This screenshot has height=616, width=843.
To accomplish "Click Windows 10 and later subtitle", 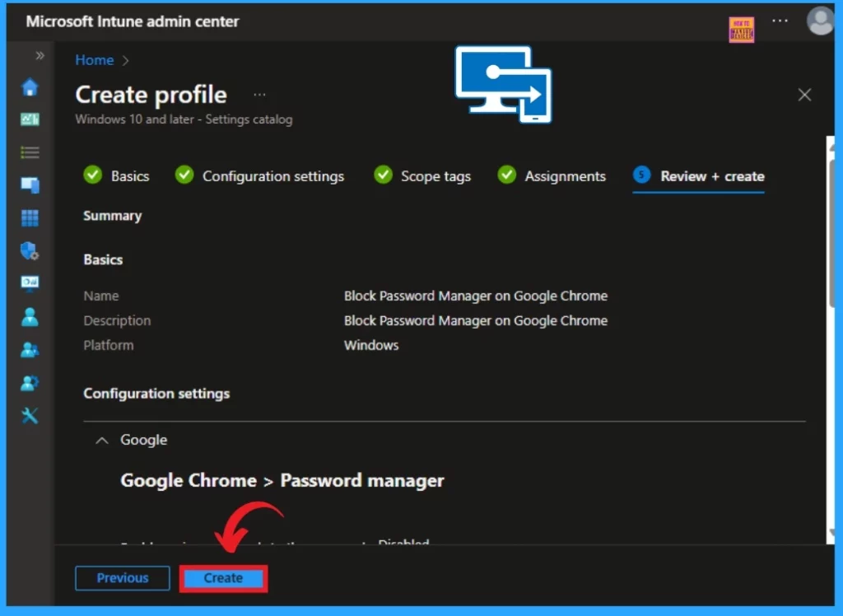I will 184,119.
